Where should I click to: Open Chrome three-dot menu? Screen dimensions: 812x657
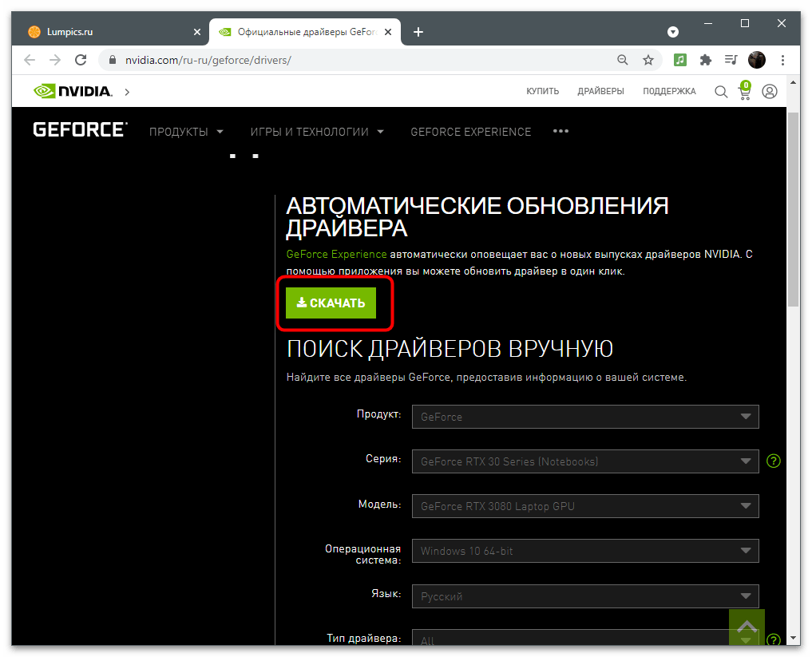coord(782,60)
